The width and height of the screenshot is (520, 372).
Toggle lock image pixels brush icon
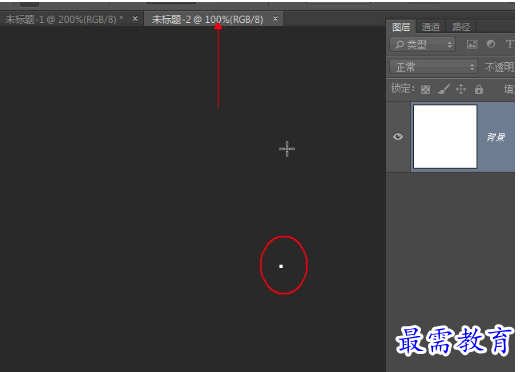tap(443, 89)
